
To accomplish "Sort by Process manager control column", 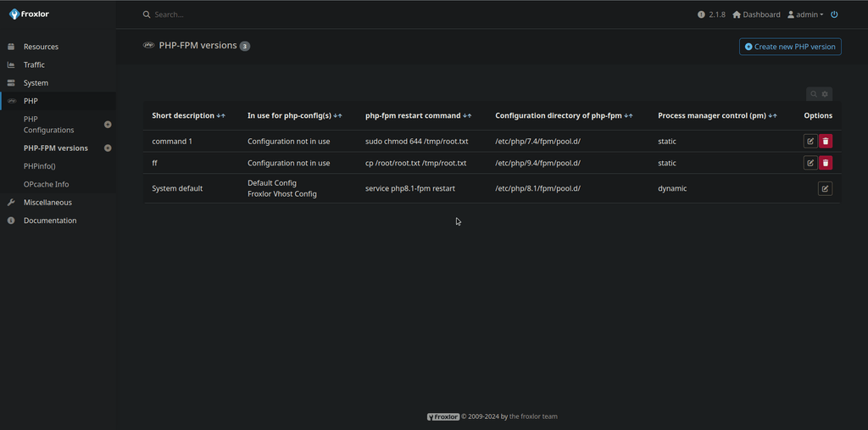I will (772, 115).
